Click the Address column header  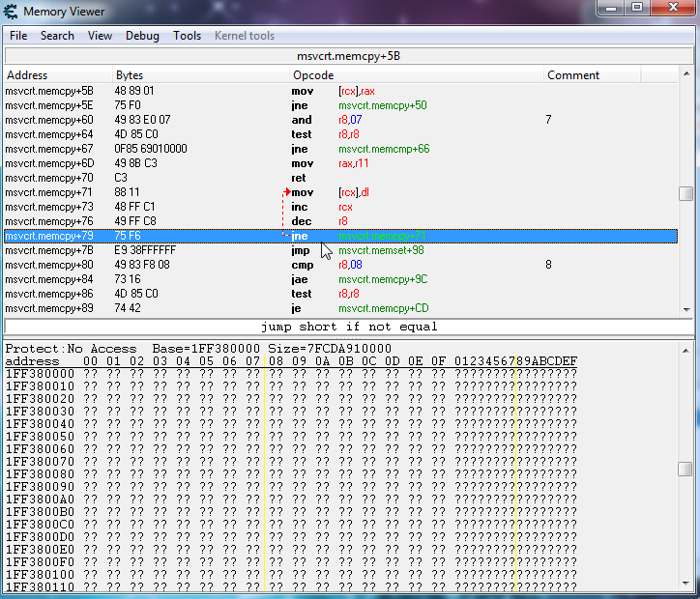click(58, 75)
